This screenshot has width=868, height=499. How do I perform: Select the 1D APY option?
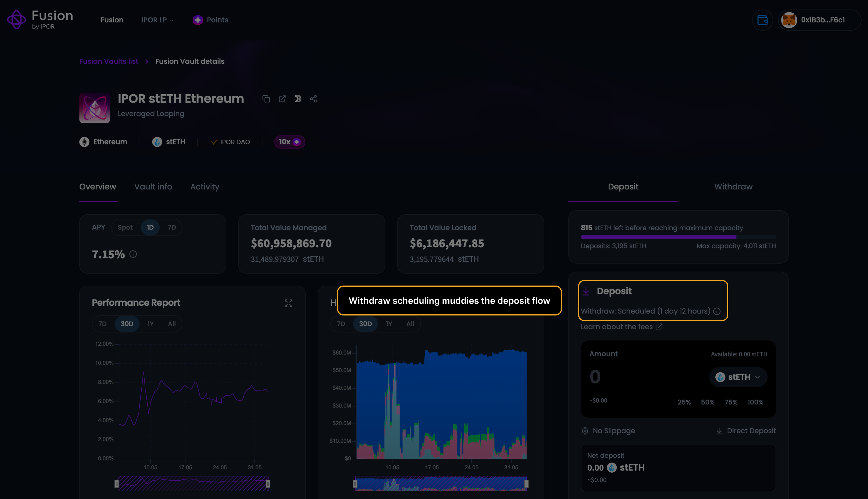point(150,227)
